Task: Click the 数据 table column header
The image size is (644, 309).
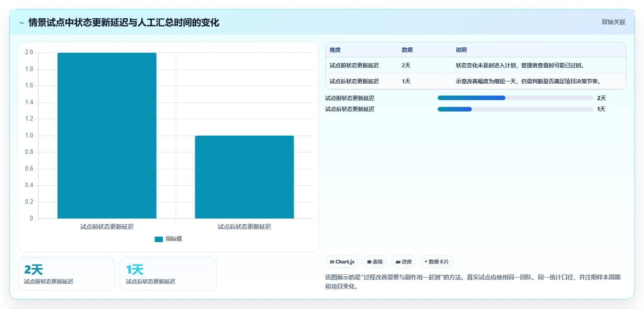Action: point(407,50)
